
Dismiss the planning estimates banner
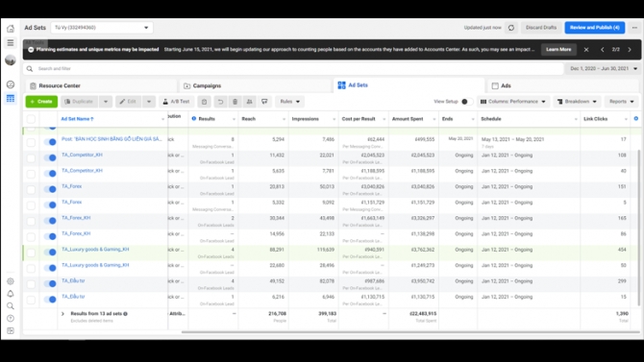586,49
